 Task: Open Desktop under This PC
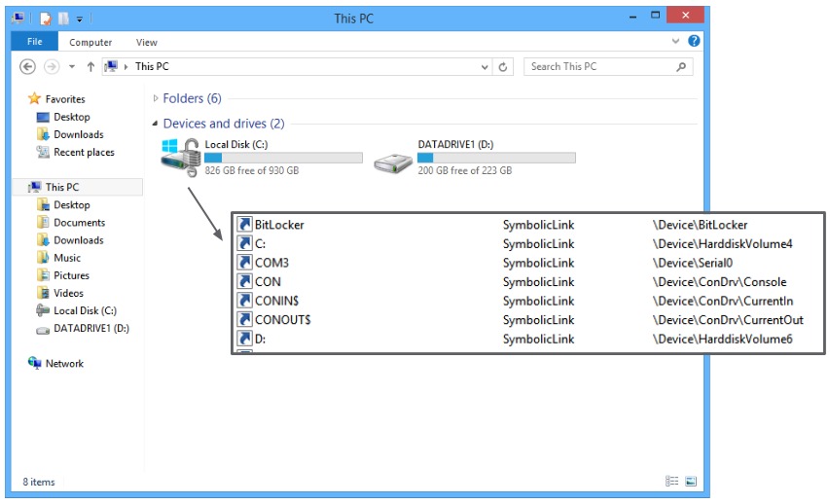click(71, 205)
